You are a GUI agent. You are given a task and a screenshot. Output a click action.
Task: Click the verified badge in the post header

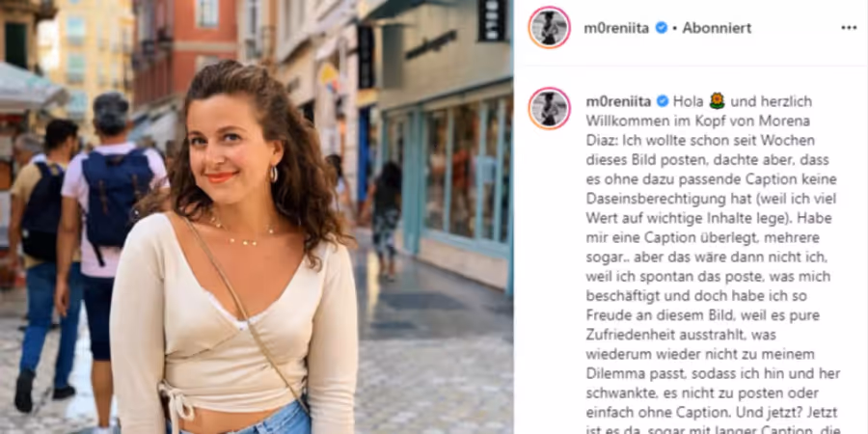click(x=662, y=28)
